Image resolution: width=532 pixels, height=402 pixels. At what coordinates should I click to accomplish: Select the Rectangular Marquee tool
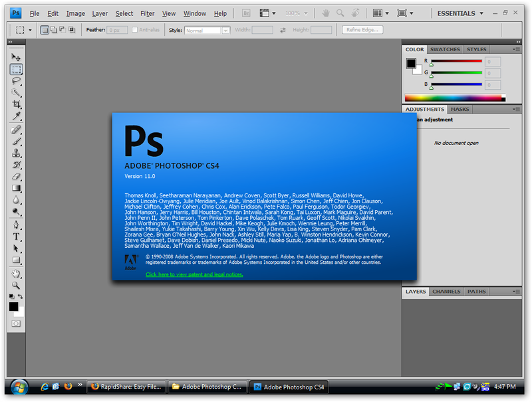point(16,69)
